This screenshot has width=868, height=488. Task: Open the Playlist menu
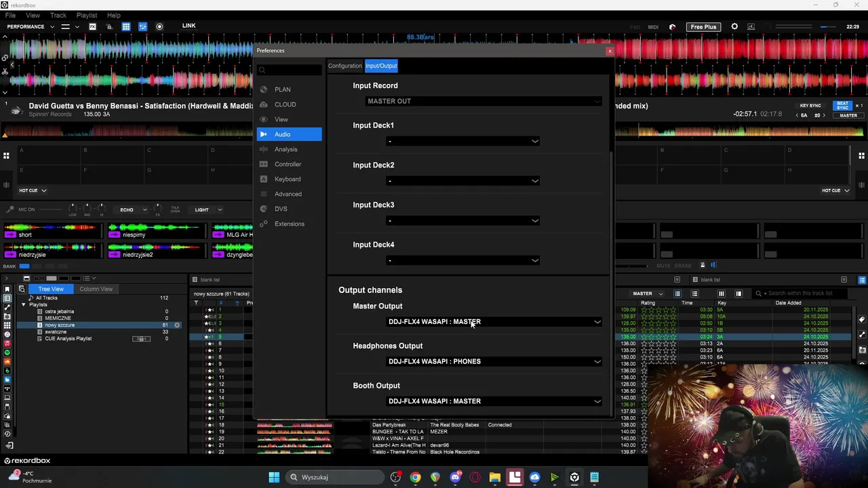coord(86,15)
